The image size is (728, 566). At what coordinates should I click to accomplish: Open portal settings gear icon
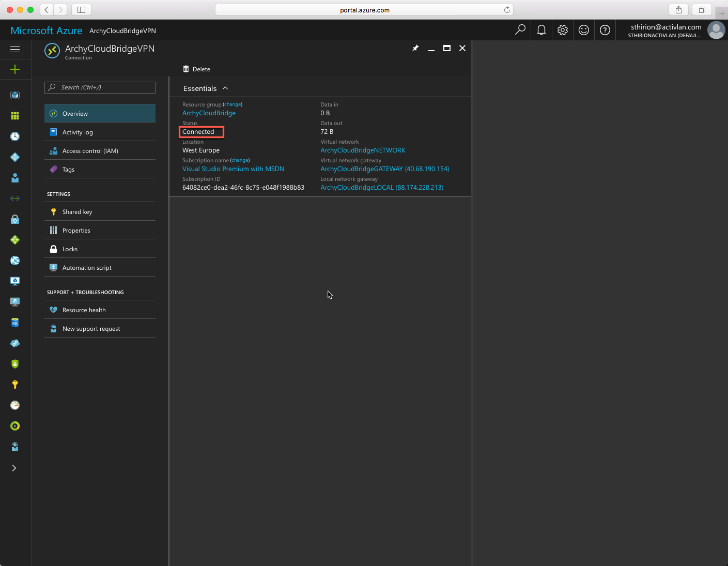[563, 30]
